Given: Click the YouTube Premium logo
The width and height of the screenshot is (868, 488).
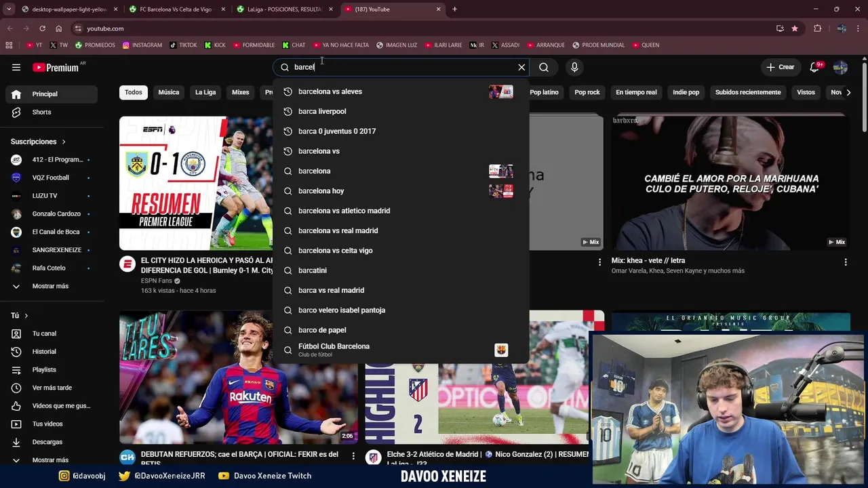Looking at the screenshot, I should [56, 67].
